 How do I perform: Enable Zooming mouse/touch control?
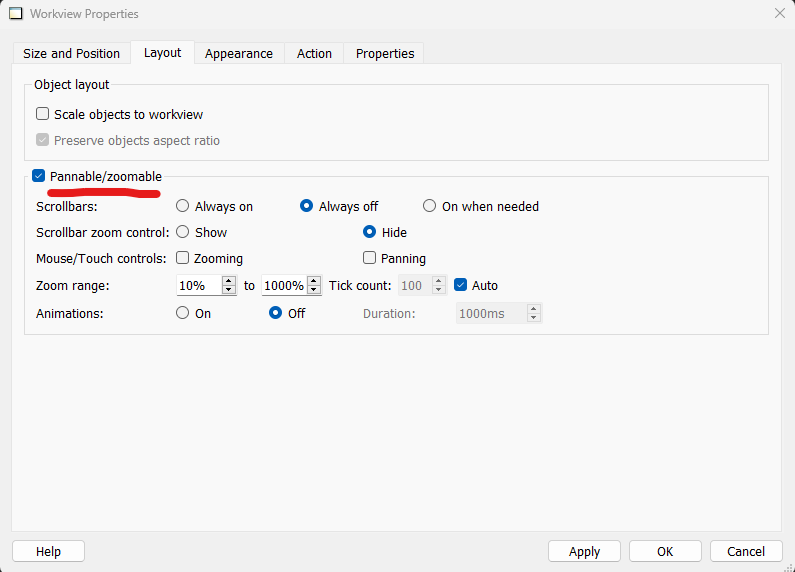[182, 258]
